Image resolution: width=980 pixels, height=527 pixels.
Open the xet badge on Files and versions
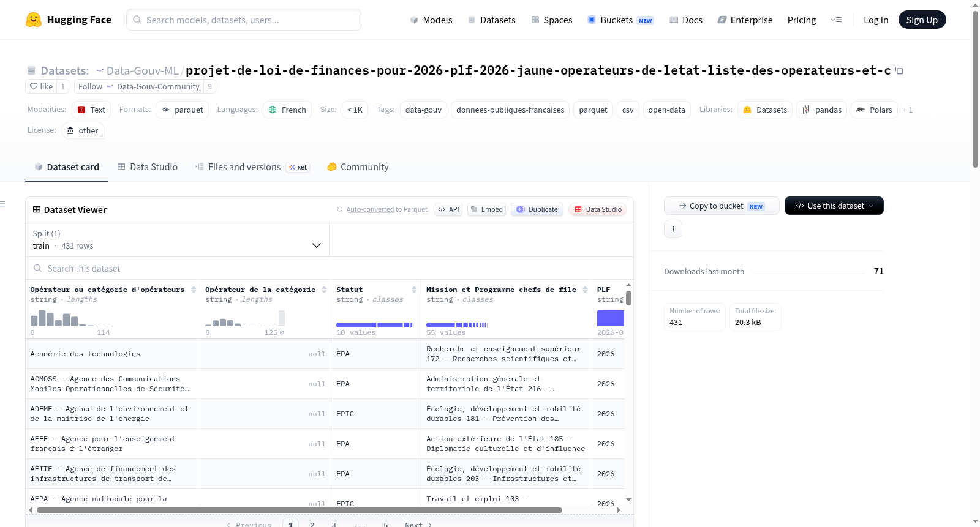pyautogui.click(x=298, y=167)
